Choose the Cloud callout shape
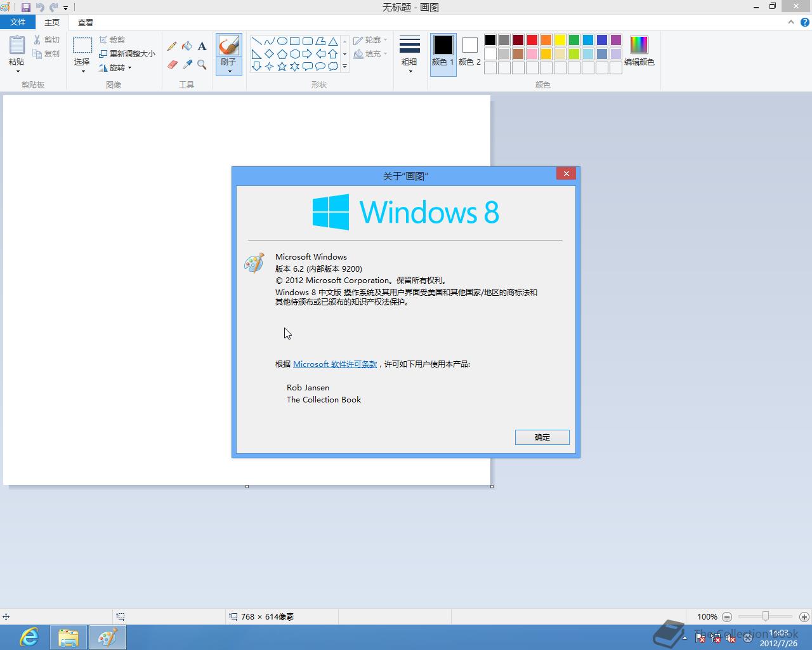 tap(333, 67)
